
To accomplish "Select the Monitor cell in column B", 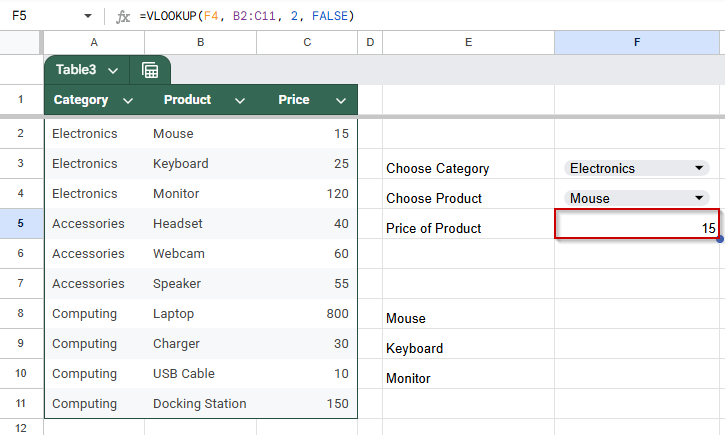I will pos(200,194).
